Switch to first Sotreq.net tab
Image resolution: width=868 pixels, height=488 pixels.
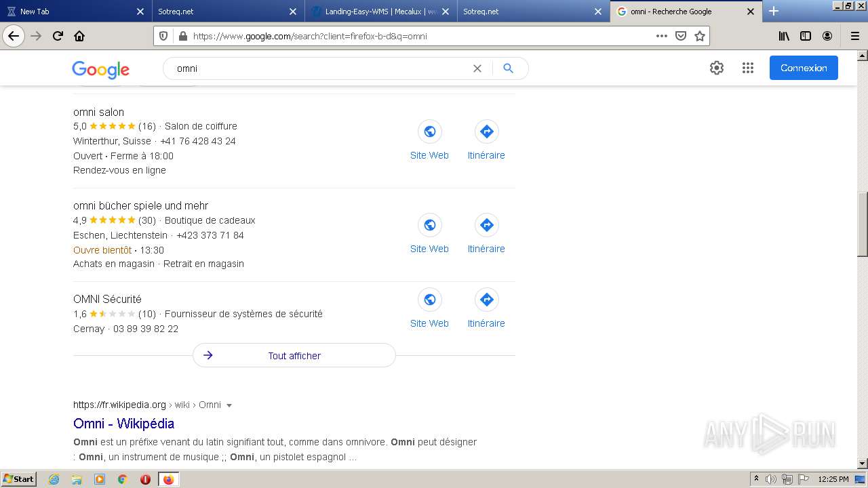(x=227, y=12)
